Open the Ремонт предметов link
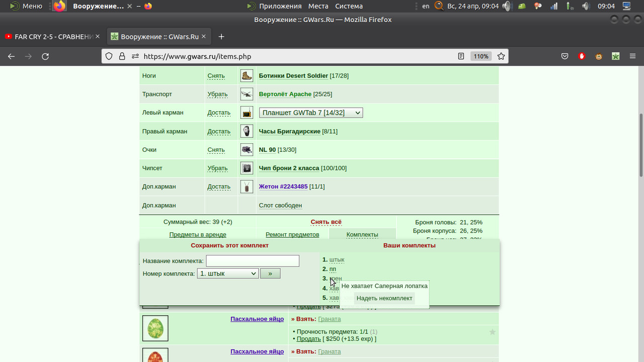644x362 pixels. 292,234
